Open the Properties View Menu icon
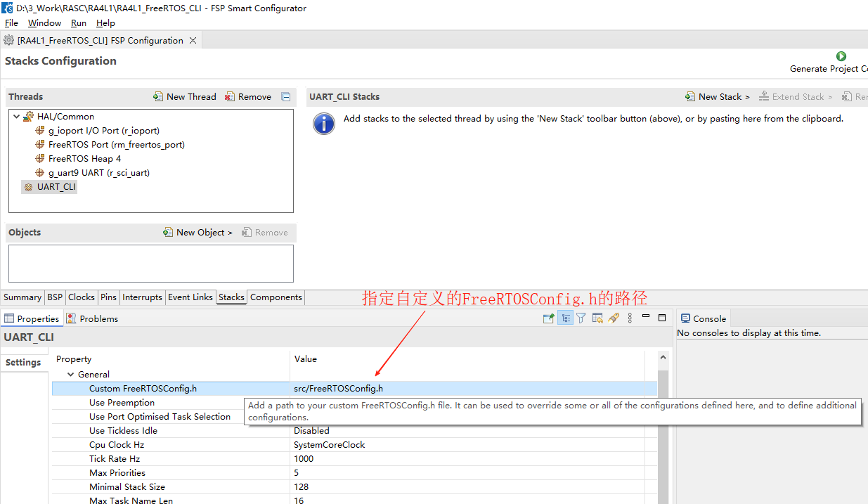The image size is (868, 504). coord(630,318)
